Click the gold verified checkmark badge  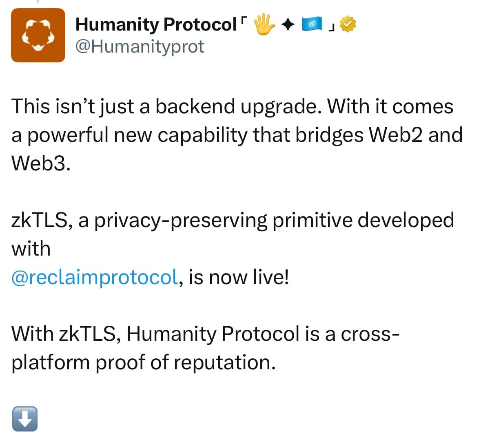(x=348, y=24)
